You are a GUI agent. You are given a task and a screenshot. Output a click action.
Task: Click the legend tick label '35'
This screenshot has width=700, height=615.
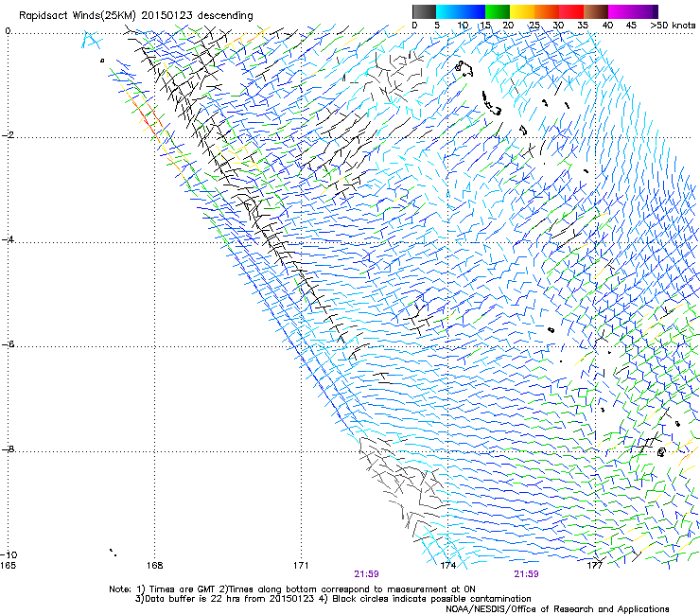(x=583, y=26)
